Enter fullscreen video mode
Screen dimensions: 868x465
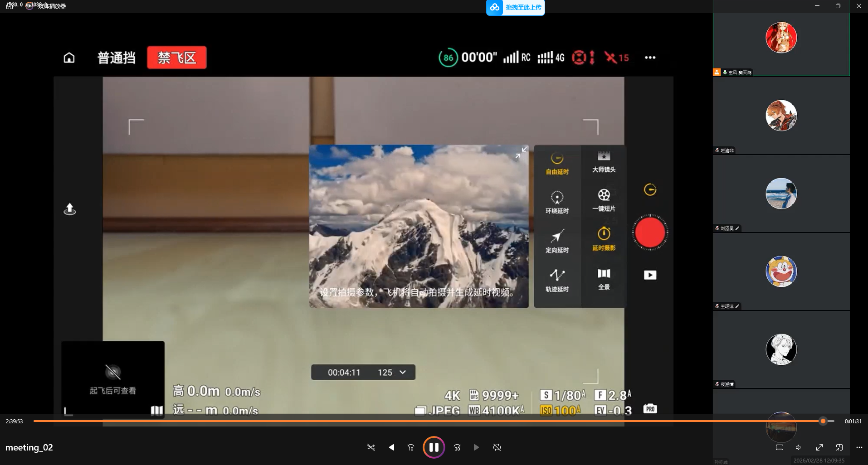pyautogui.click(x=819, y=447)
